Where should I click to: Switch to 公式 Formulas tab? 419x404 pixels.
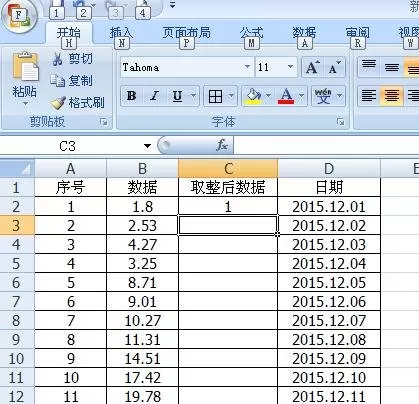[251, 33]
